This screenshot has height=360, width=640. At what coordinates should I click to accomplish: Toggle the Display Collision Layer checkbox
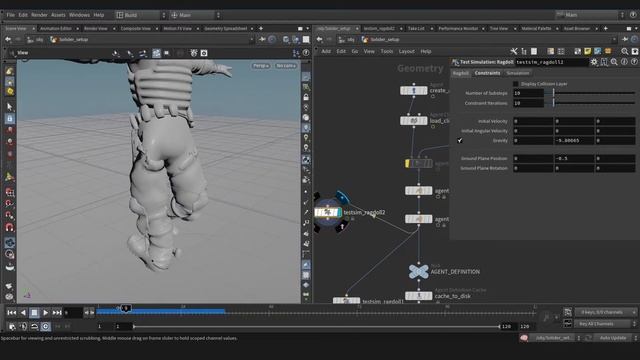(516, 84)
